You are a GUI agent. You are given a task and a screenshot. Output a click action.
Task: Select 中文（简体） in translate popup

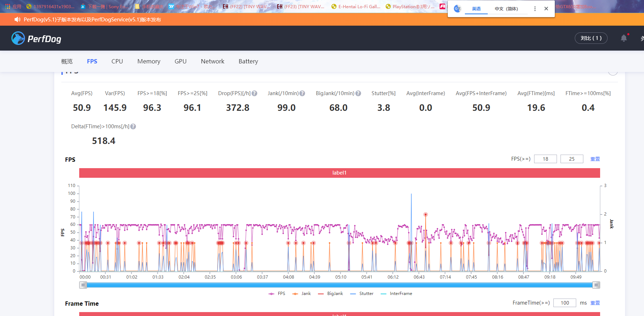click(x=506, y=9)
